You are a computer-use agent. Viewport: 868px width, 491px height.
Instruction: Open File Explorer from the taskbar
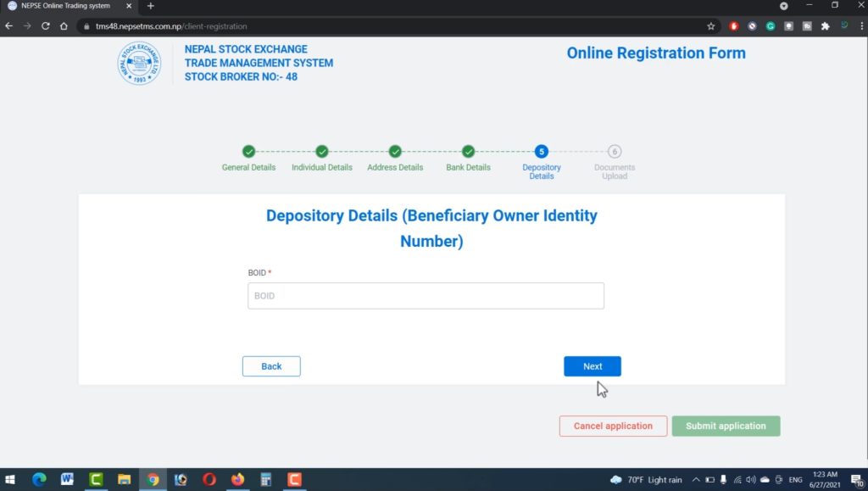coord(124,479)
